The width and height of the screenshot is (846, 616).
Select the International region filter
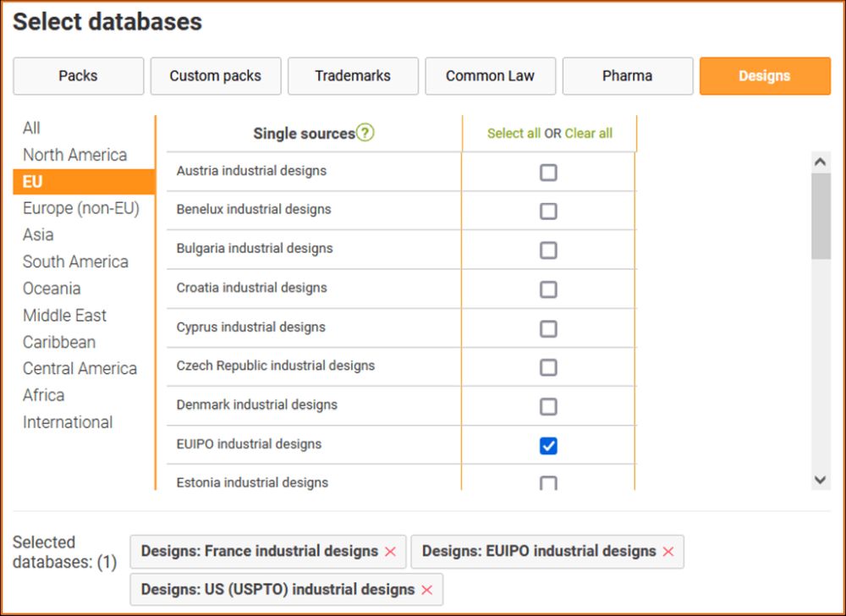tap(68, 422)
